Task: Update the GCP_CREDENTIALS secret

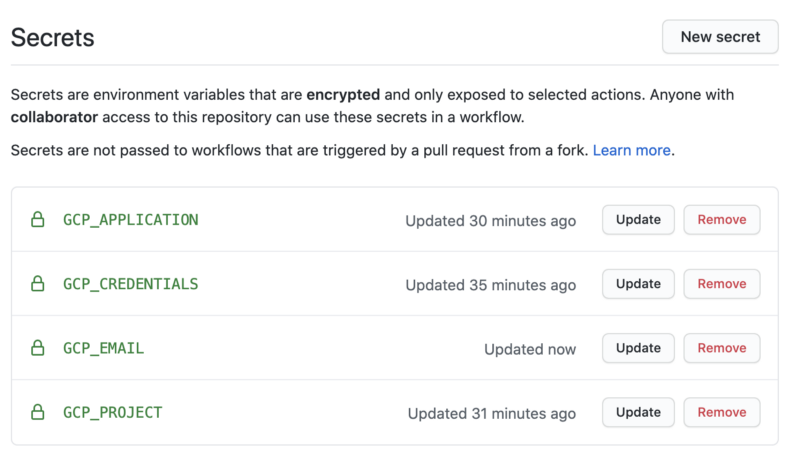Action: (x=638, y=284)
